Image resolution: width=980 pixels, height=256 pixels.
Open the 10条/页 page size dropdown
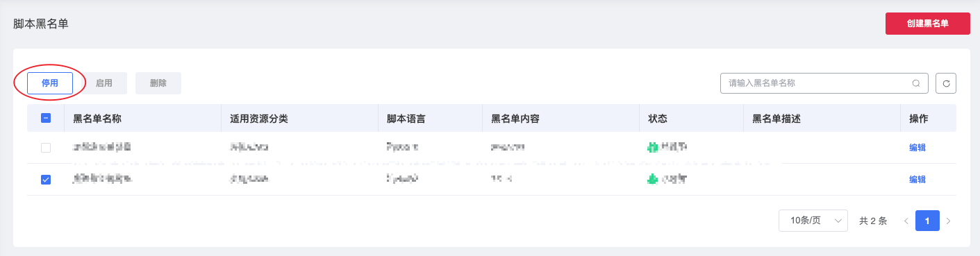(813, 221)
